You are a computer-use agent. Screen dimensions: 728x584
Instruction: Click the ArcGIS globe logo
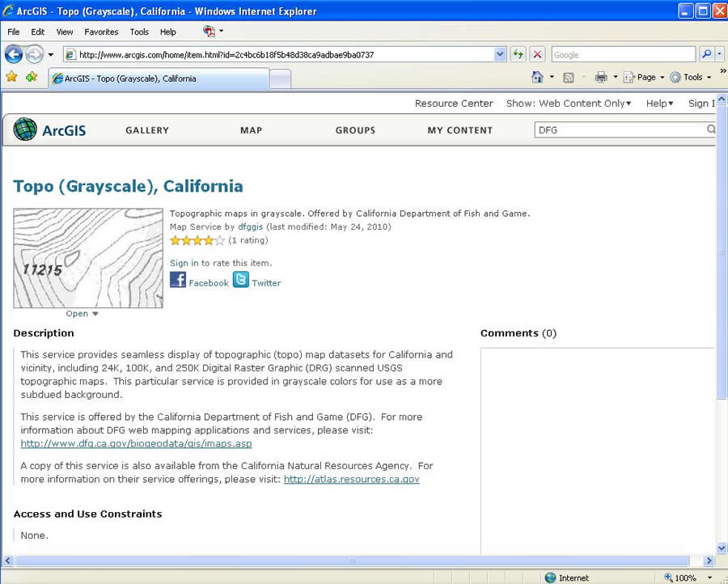point(25,129)
